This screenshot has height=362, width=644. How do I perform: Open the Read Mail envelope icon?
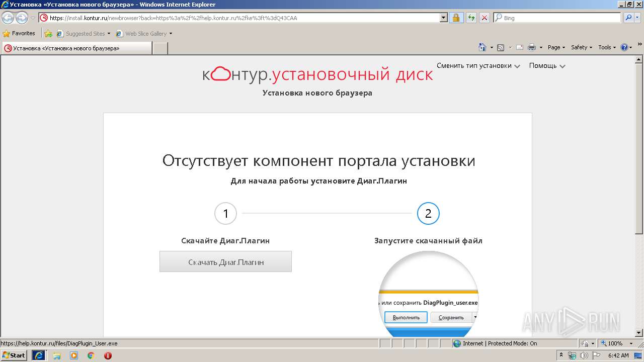pos(519,47)
